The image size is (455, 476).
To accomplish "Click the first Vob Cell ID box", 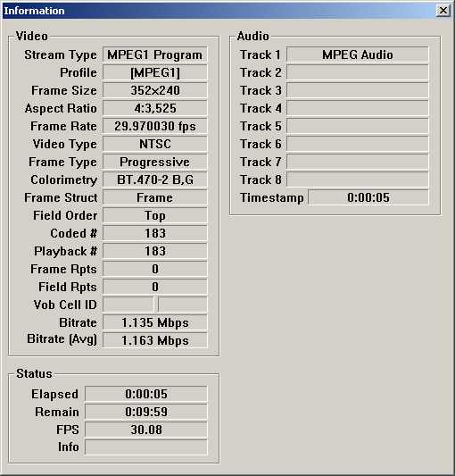I will click(128, 305).
